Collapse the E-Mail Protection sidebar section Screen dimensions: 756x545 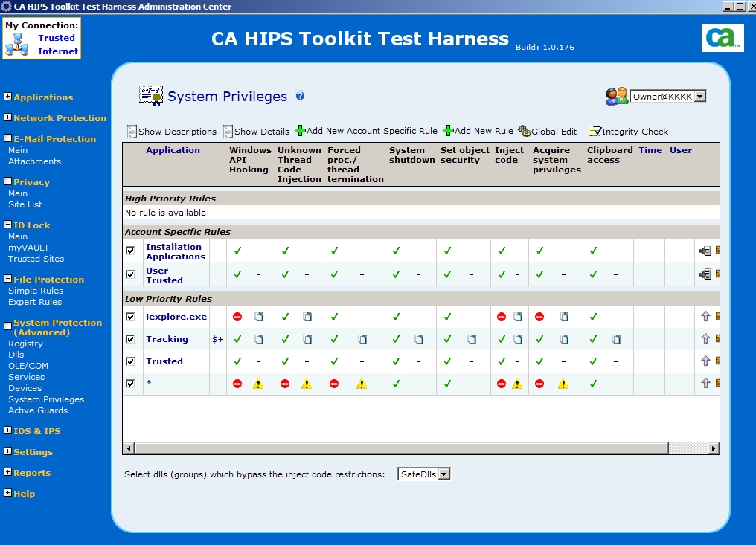pyautogui.click(x=7, y=138)
